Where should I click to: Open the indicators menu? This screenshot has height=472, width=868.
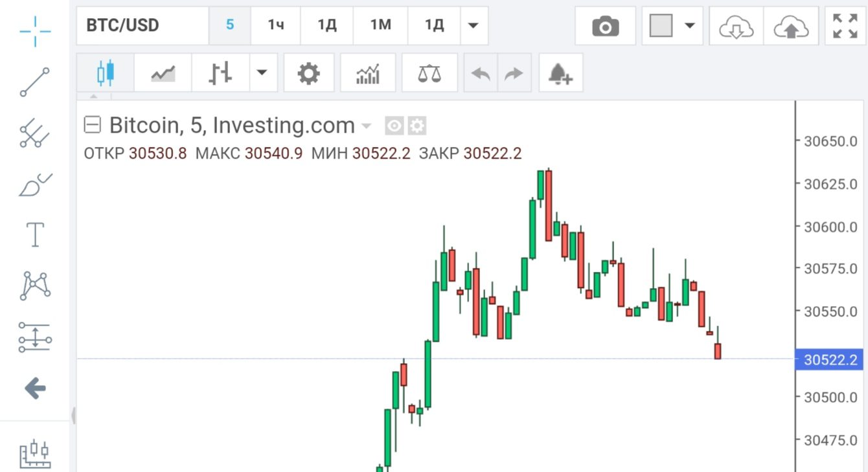click(x=368, y=73)
